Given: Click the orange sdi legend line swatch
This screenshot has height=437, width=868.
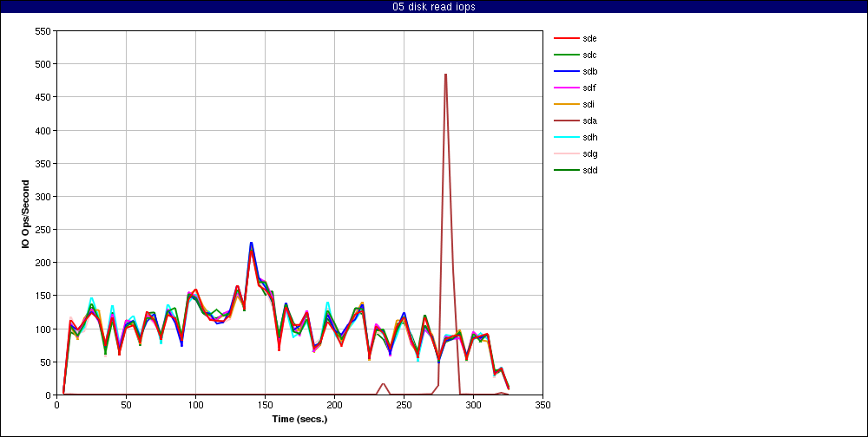Looking at the screenshot, I should click(x=566, y=105).
